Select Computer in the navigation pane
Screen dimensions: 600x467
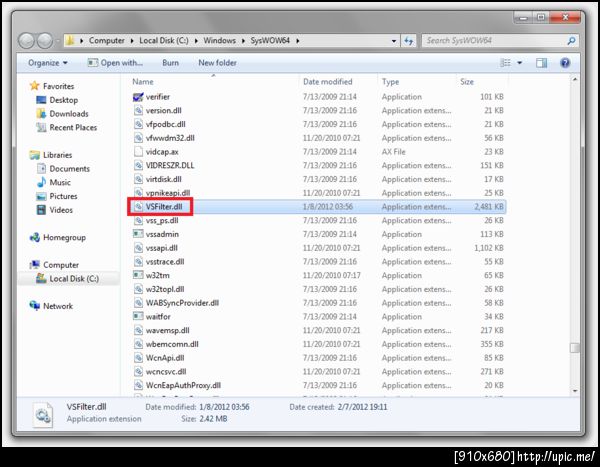(61, 265)
